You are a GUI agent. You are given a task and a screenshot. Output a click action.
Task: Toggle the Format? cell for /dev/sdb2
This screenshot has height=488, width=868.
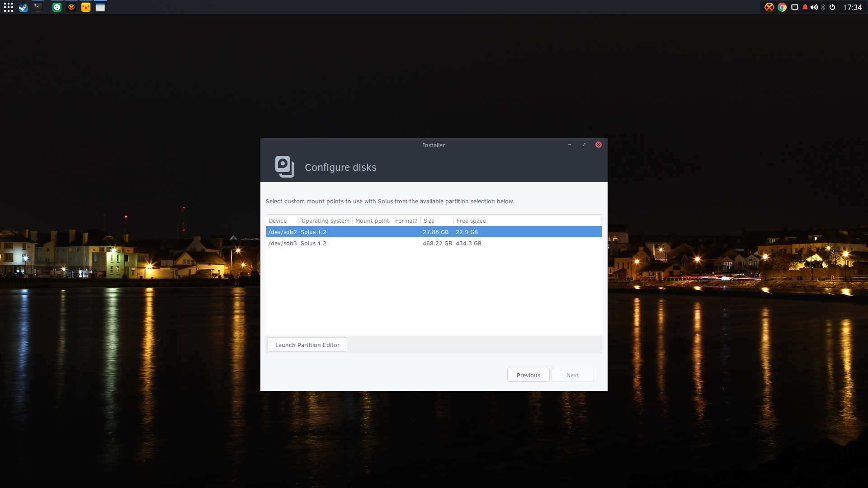(406, 232)
